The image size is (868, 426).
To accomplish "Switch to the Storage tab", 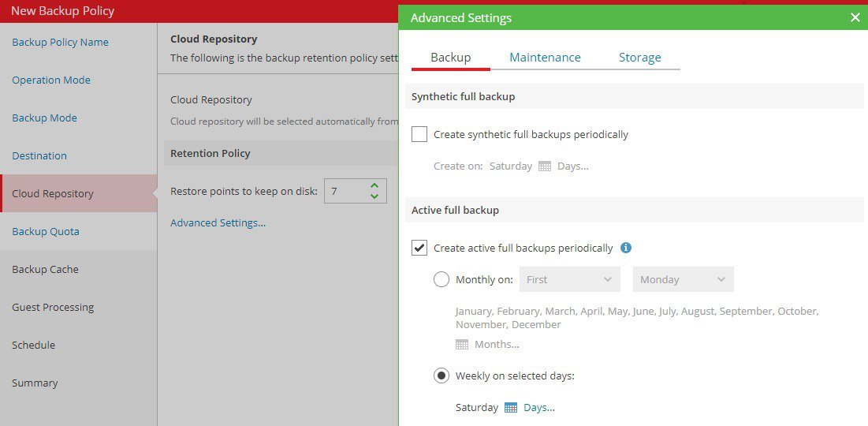I will pyautogui.click(x=639, y=58).
